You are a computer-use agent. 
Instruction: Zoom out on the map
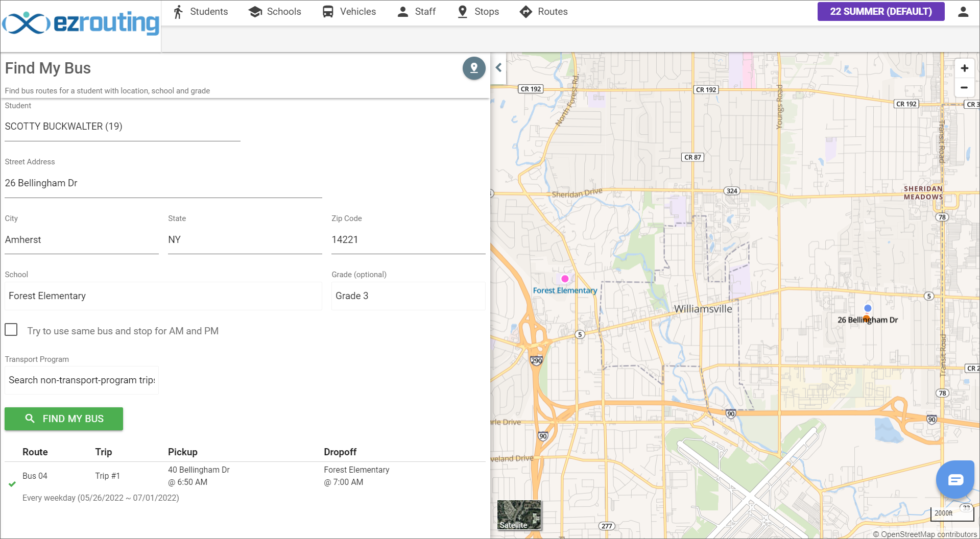coord(964,88)
